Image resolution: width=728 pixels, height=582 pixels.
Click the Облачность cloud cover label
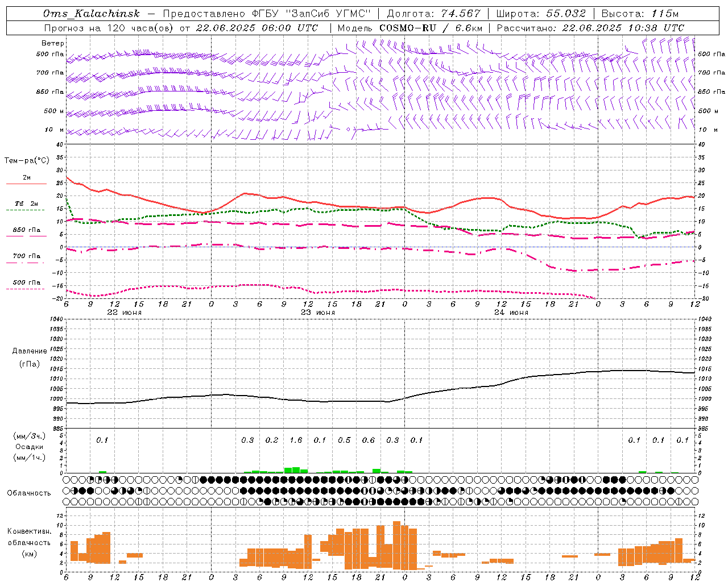point(29,493)
